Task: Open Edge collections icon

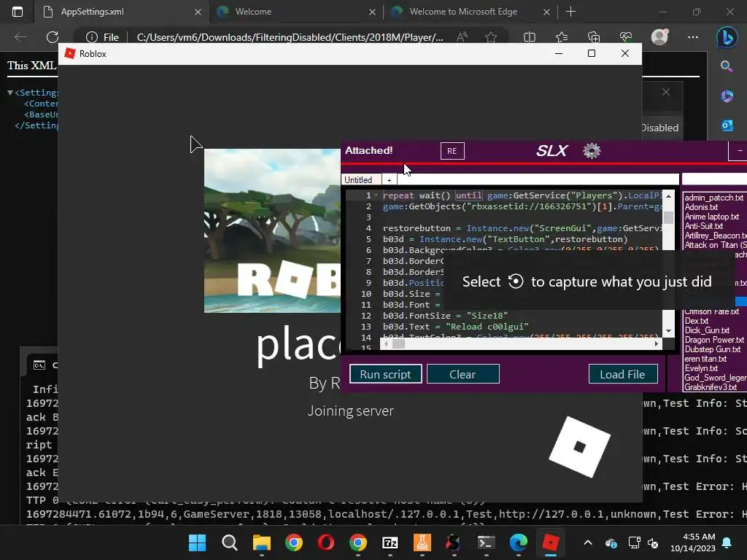Action: coord(594,36)
